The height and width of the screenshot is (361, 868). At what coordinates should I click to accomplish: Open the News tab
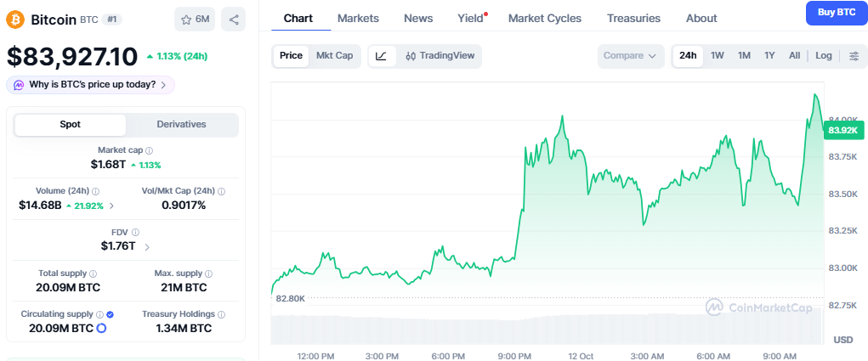(x=418, y=18)
